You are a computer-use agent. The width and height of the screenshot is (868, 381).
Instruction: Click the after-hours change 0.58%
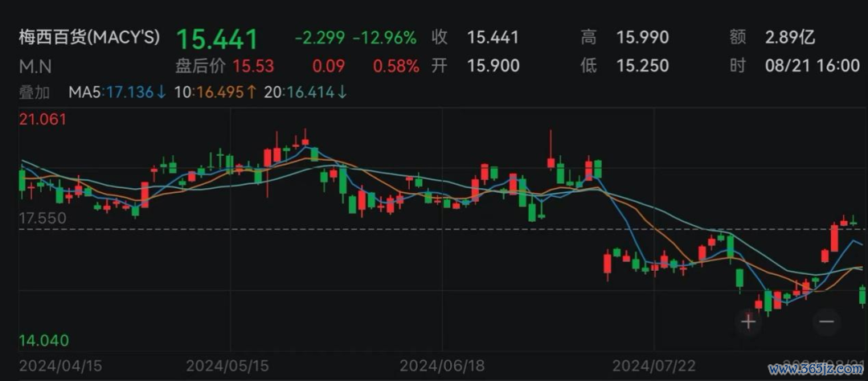[x=395, y=67]
